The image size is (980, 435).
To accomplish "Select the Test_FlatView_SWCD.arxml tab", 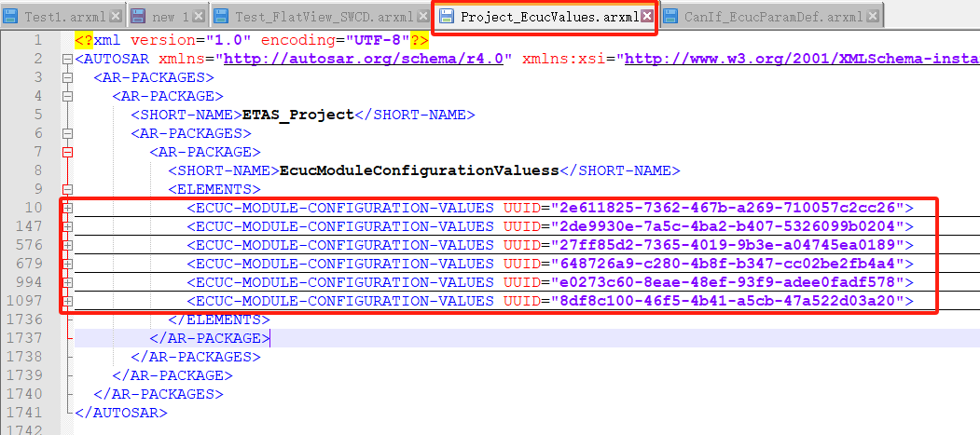I will [x=320, y=16].
